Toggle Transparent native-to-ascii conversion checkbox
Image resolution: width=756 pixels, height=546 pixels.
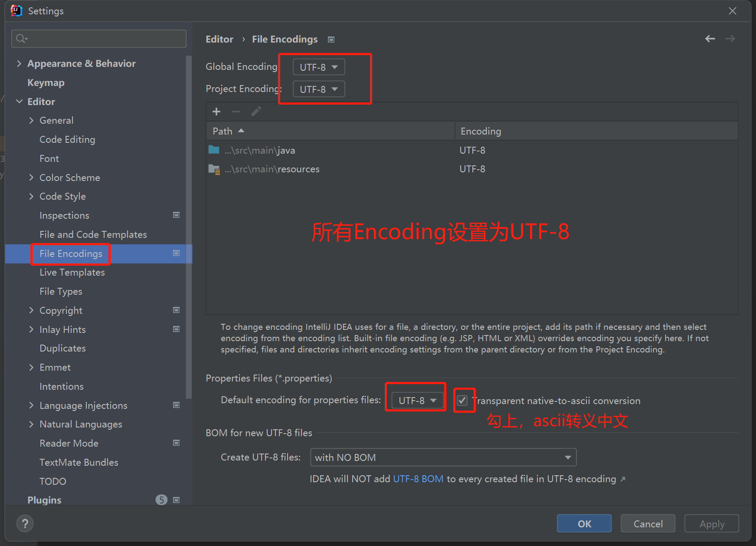pos(462,400)
